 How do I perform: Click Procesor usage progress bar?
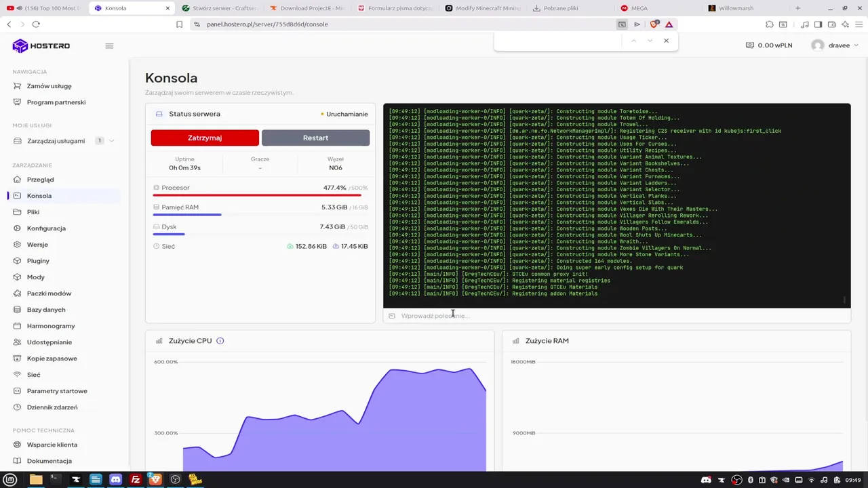pyautogui.click(x=260, y=195)
